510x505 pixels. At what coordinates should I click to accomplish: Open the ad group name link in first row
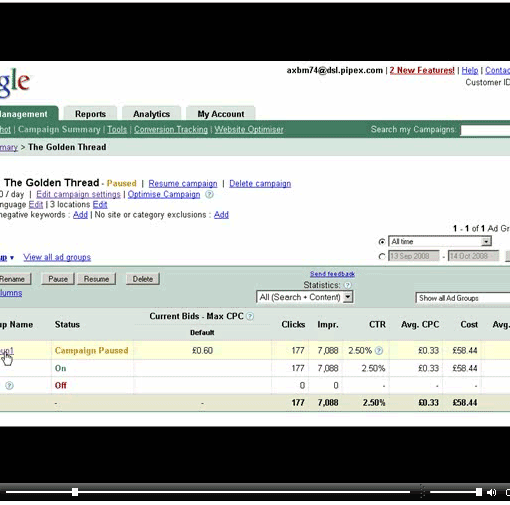(x=7, y=350)
